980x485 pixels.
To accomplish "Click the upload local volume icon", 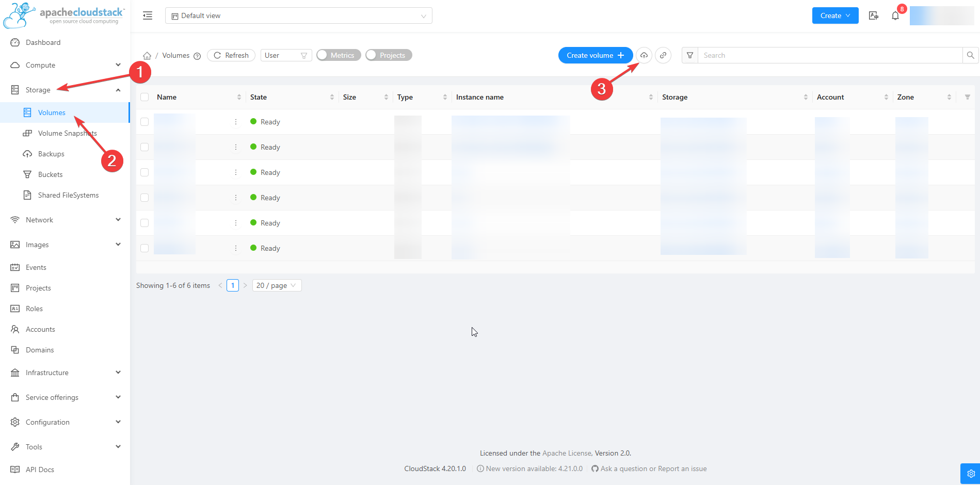I will click(644, 55).
